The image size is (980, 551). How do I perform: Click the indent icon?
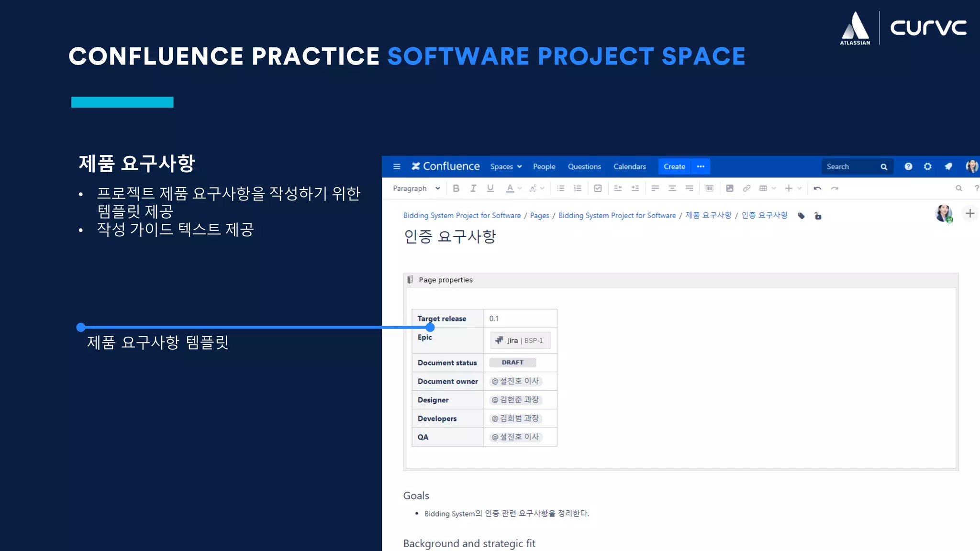coord(635,188)
